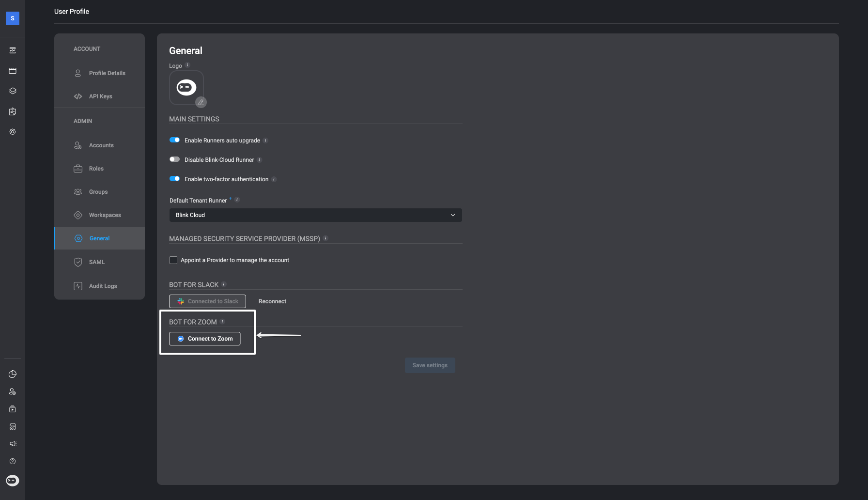Viewport: 868px width, 500px height.
Task: Open the blue S workspace avatar
Action: [x=13, y=18]
